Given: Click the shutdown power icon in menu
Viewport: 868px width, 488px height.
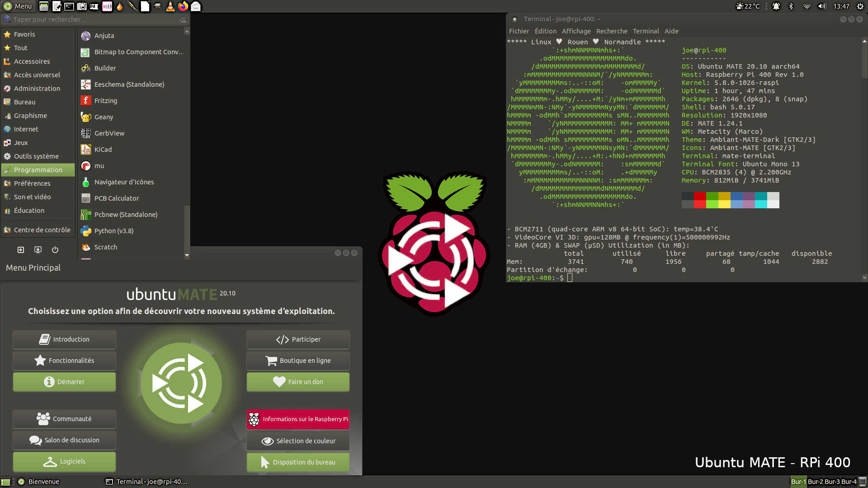Looking at the screenshot, I should point(55,250).
